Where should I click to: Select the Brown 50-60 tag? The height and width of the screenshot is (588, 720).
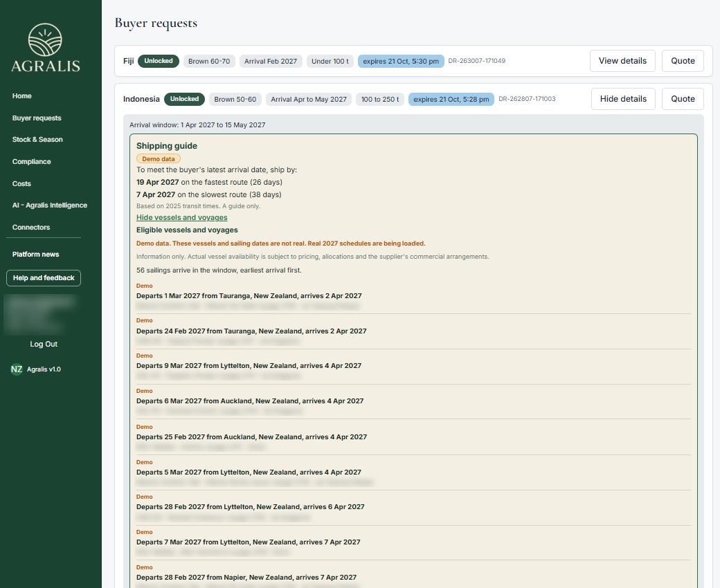(x=235, y=99)
